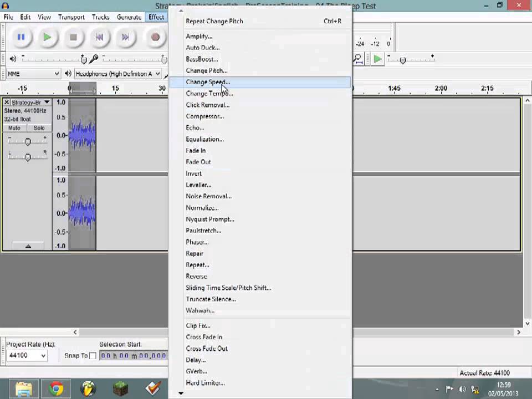Solo the Strategy-Br track
Viewport: 532px width, 399px height.
pos(39,128)
